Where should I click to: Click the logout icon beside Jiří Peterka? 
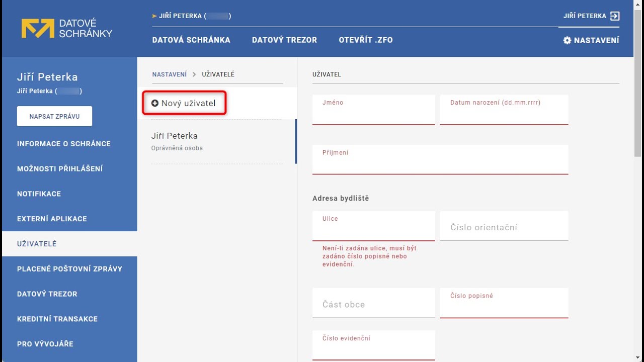click(x=614, y=16)
